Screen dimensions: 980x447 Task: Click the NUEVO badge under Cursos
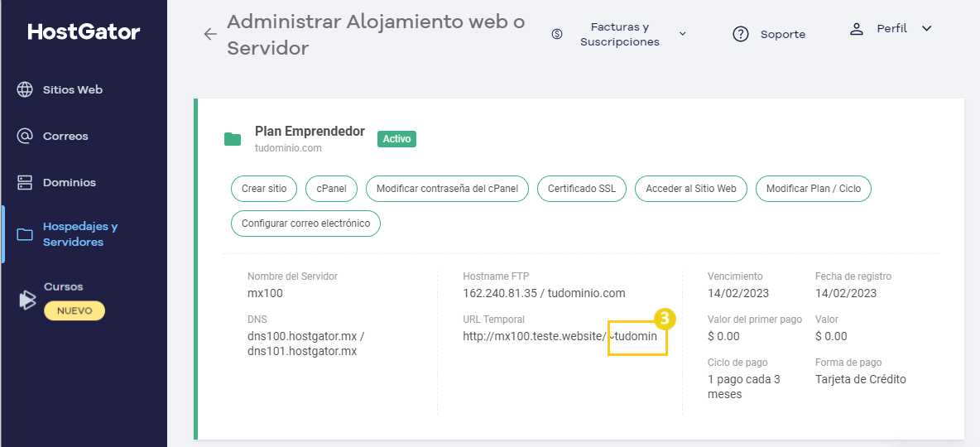74,310
